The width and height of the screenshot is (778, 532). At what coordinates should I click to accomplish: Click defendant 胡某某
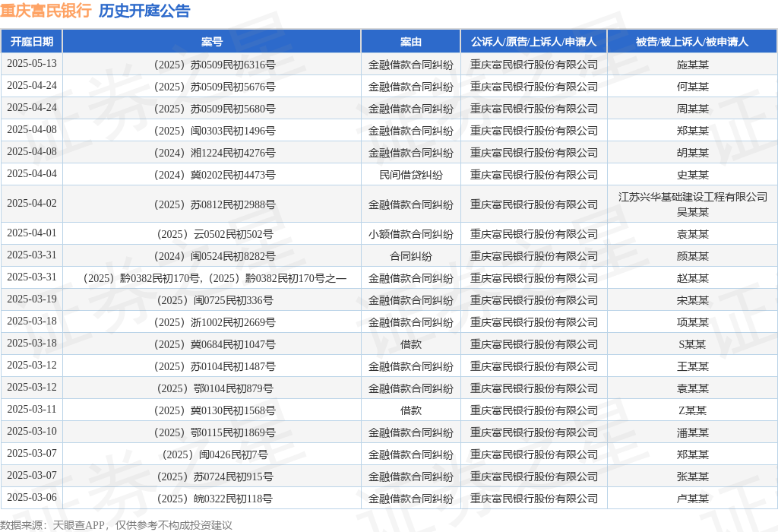[x=693, y=153]
